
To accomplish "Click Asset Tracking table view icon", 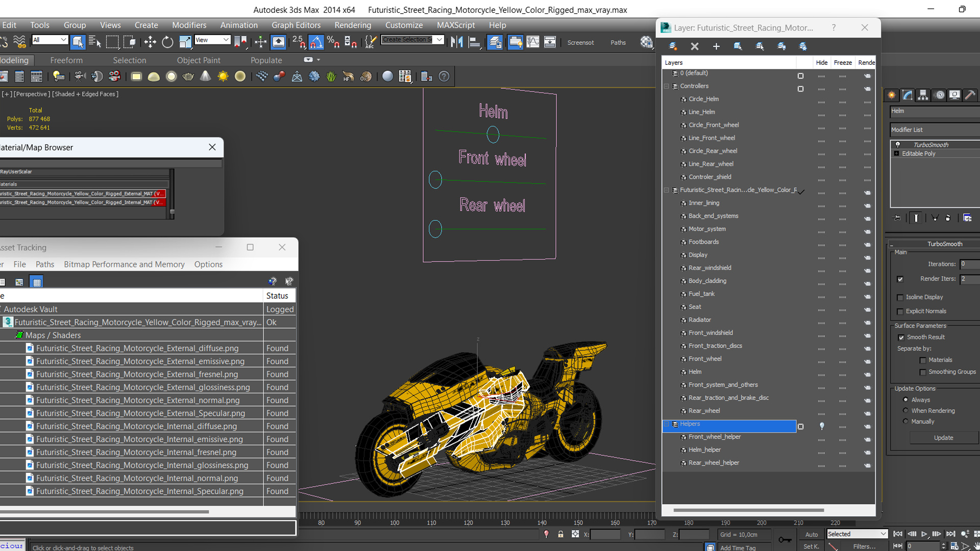I will [37, 282].
